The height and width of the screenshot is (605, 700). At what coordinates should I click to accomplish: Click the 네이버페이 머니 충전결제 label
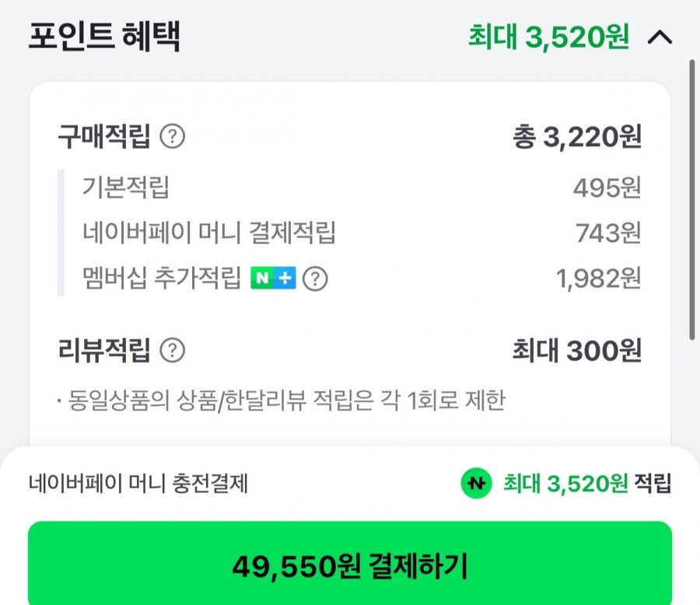[x=138, y=484]
